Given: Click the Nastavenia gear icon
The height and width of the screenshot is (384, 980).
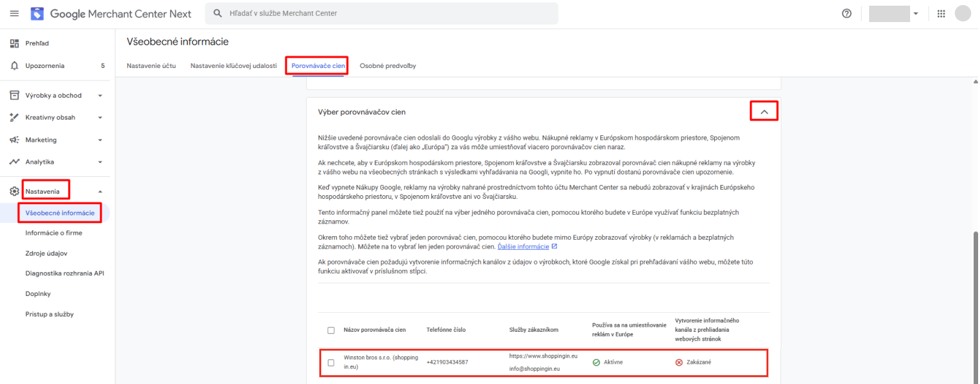Looking at the screenshot, I should pyautogui.click(x=14, y=191).
